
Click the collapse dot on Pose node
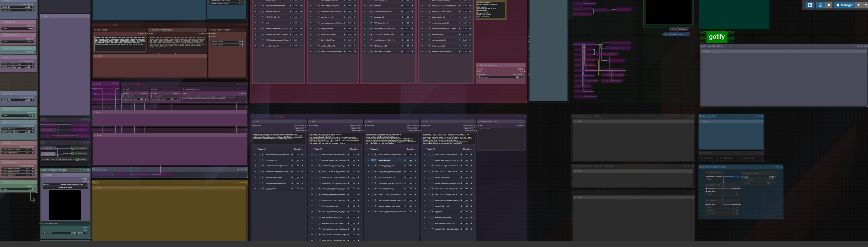pos(366,121)
